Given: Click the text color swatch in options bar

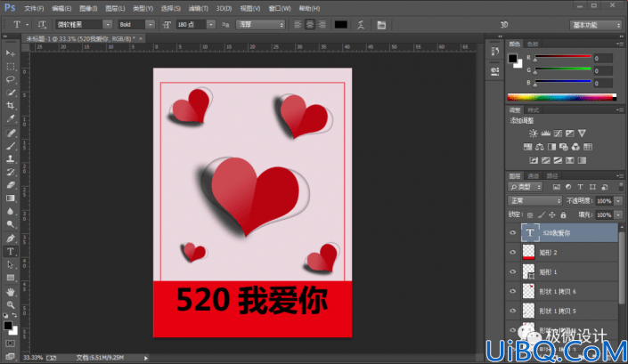Looking at the screenshot, I should click(x=341, y=25).
